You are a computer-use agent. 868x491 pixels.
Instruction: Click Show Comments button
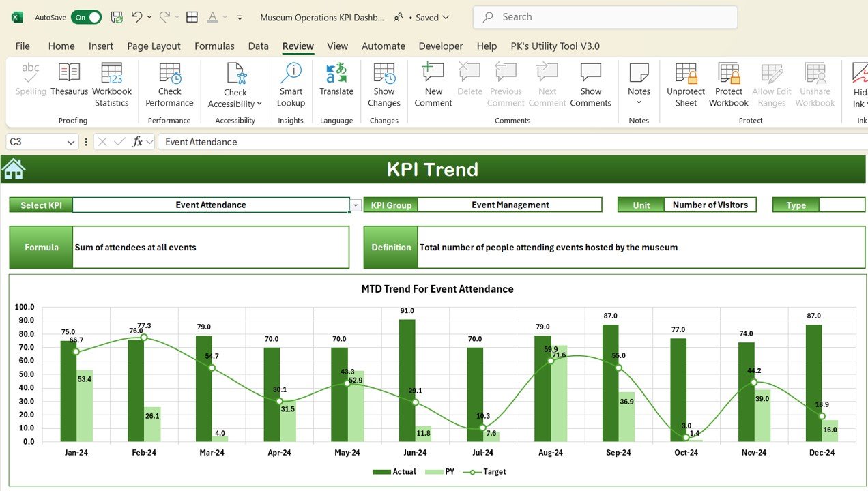[x=591, y=85]
